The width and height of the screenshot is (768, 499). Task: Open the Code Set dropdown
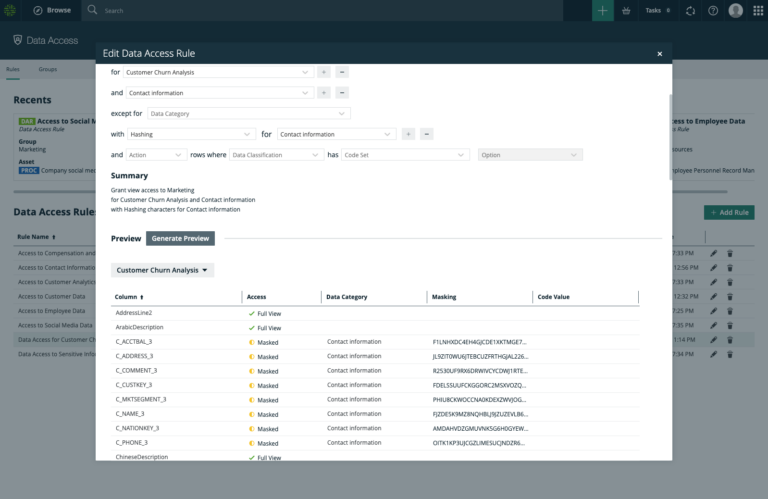coord(405,155)
